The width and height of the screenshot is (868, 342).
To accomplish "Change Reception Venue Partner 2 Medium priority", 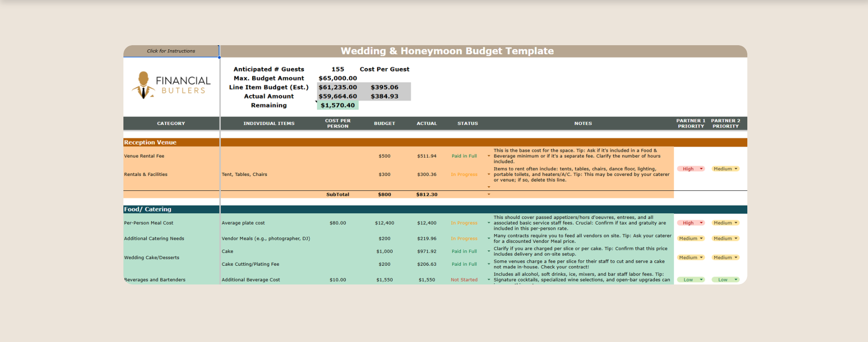I will pyautogui.click(x=725, y=169).
